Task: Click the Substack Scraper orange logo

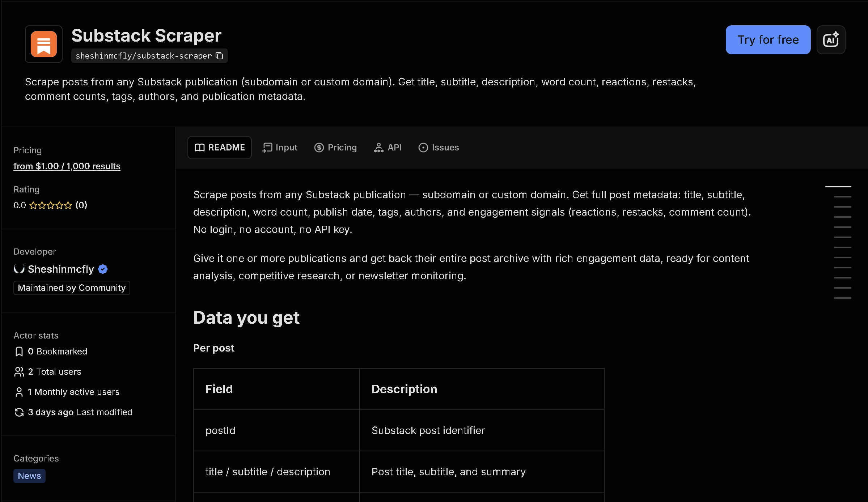Action: coord(44,44)
